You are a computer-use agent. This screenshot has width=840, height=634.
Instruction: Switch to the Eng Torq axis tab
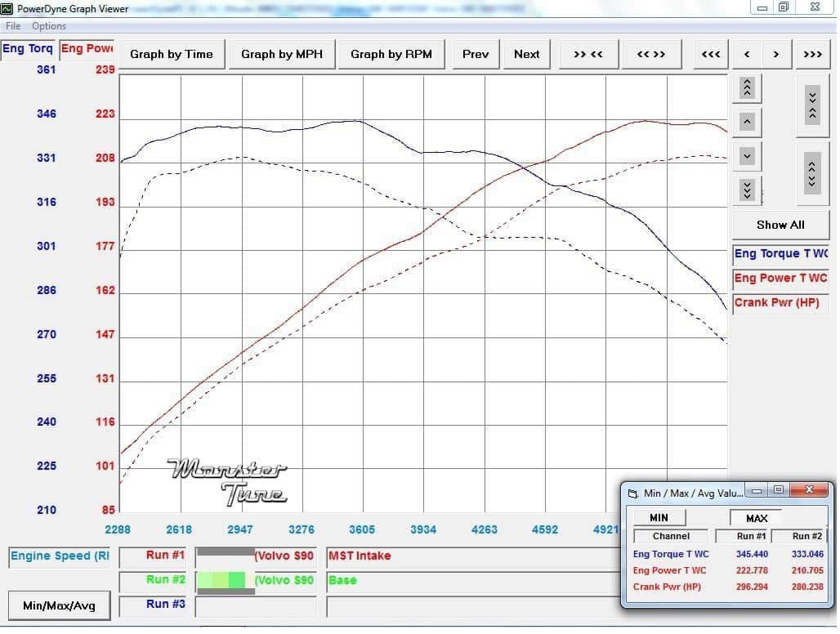28,48
